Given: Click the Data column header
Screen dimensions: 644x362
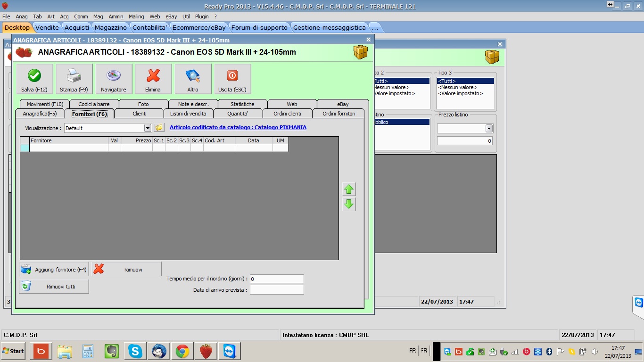Looking at the screenshot, I should pyautogui.click(x=254, y=140).
